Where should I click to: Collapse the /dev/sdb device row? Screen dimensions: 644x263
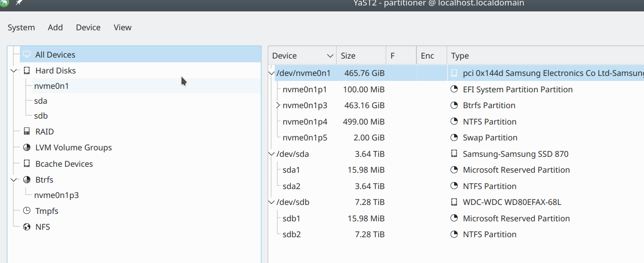271,202
